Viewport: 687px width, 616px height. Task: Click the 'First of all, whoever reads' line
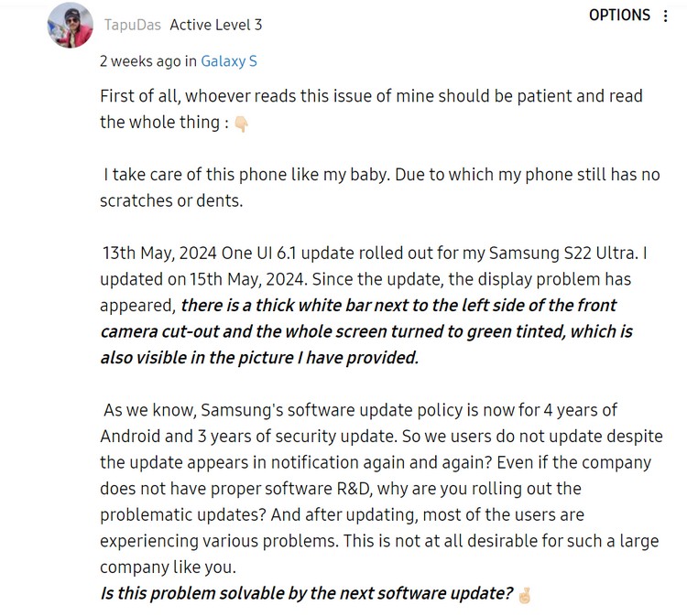click(371, 96)
